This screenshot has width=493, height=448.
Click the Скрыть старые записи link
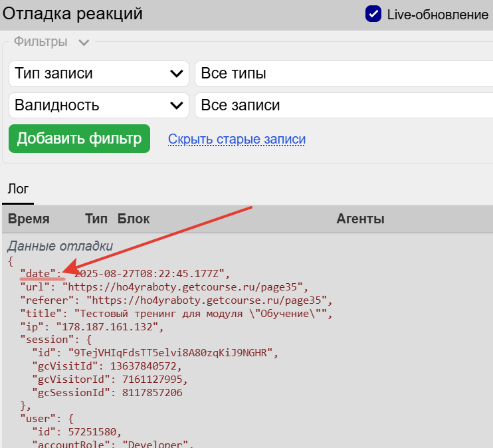pyautogui.click(x=237, y=139)
